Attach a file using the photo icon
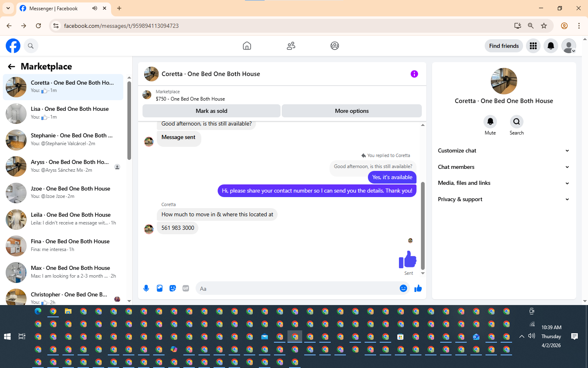The width and height of the screenshot is (588, 368). coord(160,288)
